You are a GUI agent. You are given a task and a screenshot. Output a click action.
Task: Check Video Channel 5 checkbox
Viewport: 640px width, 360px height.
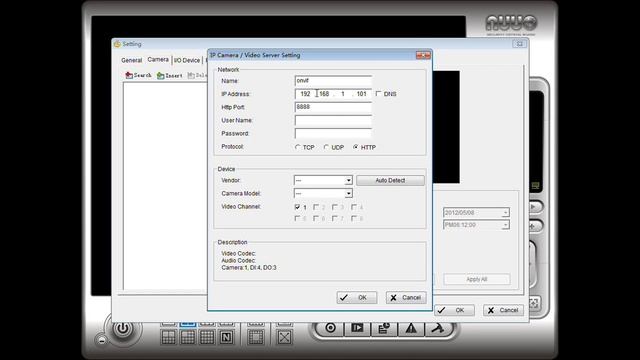tap(297, 218)
